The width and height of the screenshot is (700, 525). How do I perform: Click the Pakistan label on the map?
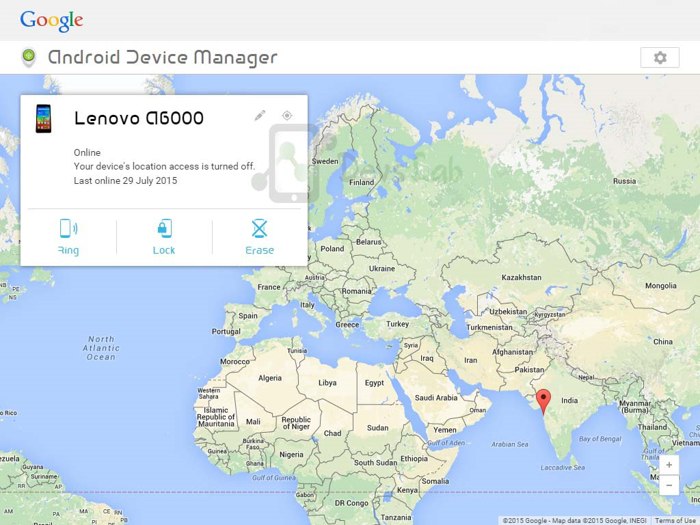pyautogui.click(x=529, y=370)
